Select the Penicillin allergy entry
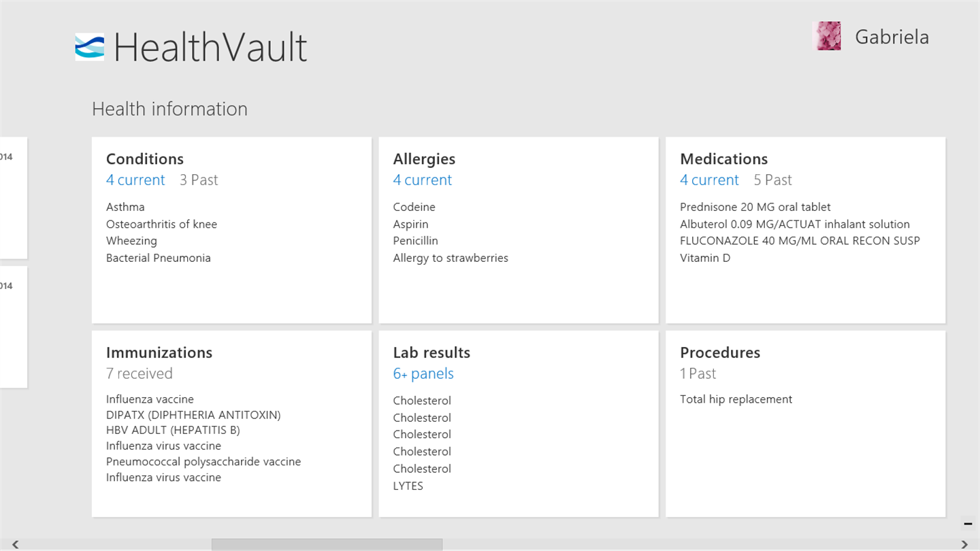The width and height of the screenshot is (980, 551). (415, 241)
